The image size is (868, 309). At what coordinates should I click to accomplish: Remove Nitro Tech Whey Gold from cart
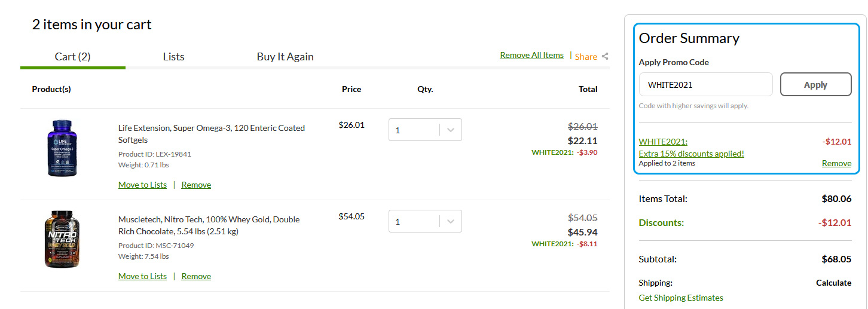pos(196,276)
